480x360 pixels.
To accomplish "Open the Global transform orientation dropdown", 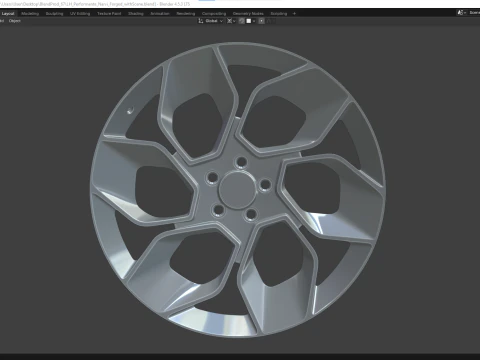I will [211, 21].
